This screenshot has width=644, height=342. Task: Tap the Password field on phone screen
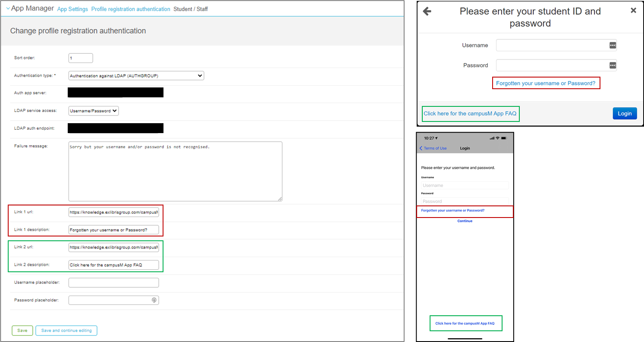[x=465, y=201]
